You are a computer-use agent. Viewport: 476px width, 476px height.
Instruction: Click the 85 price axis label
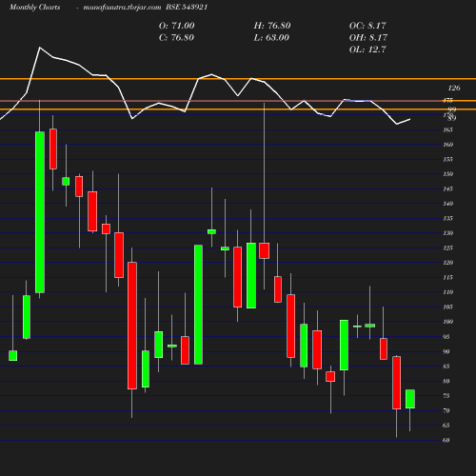pos(446,367)
